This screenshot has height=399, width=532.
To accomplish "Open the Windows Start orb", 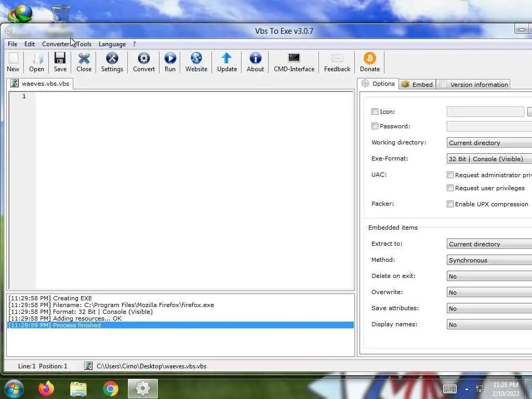I will point(14,389).
